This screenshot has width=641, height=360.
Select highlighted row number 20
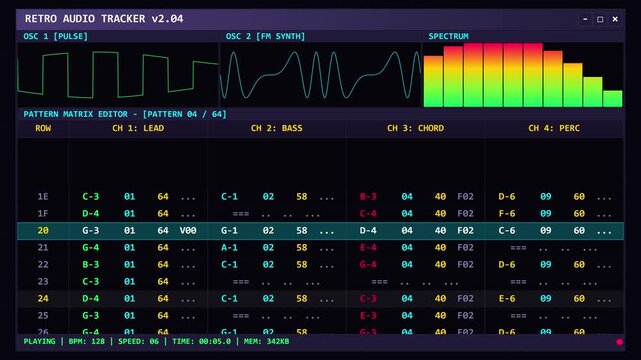click(x=43, y=230)
